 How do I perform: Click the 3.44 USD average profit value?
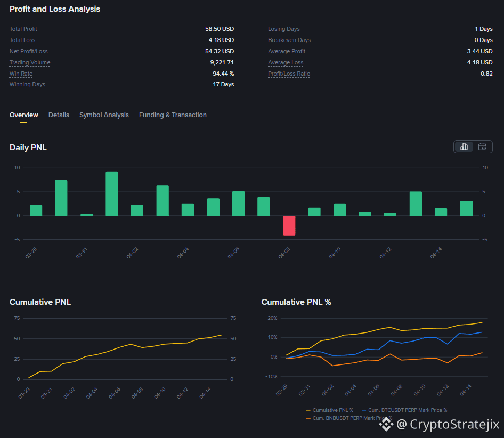coord(480,52)
